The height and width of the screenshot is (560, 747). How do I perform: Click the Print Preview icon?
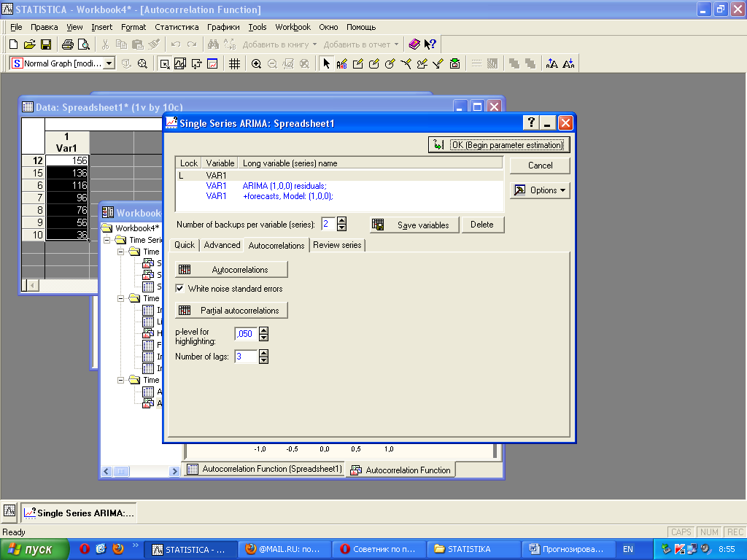tap(84, 44)
